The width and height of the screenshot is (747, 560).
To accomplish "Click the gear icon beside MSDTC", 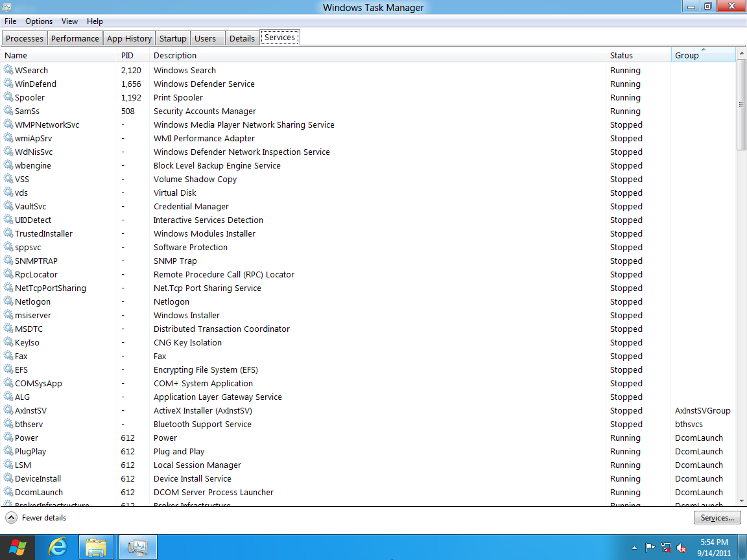I will click(x=8, y=329).
